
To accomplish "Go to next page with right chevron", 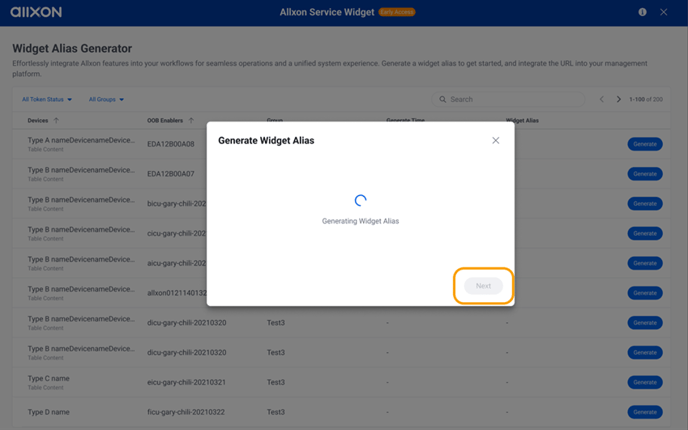I will coord(618,99).
